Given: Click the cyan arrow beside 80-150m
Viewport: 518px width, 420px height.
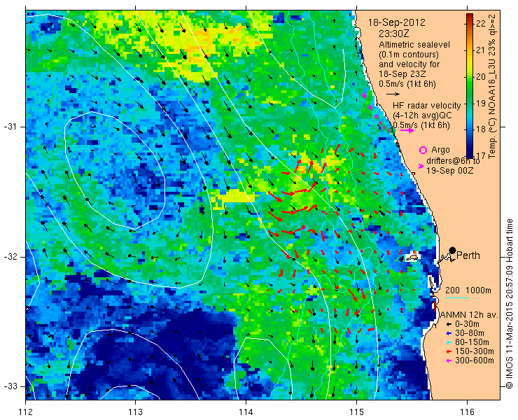Looking at the screenshot, I should [448, 343].
